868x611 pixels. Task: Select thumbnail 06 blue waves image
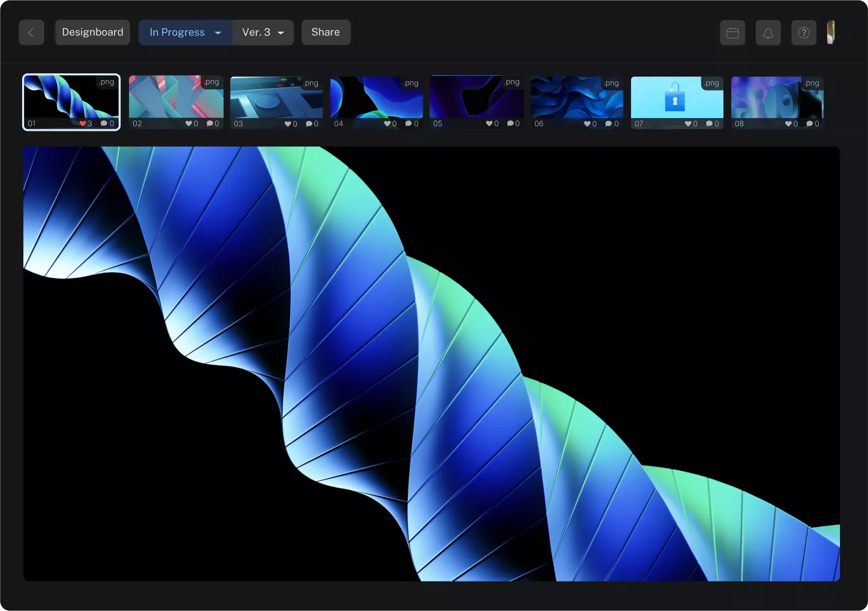click(x=576, y=98)
